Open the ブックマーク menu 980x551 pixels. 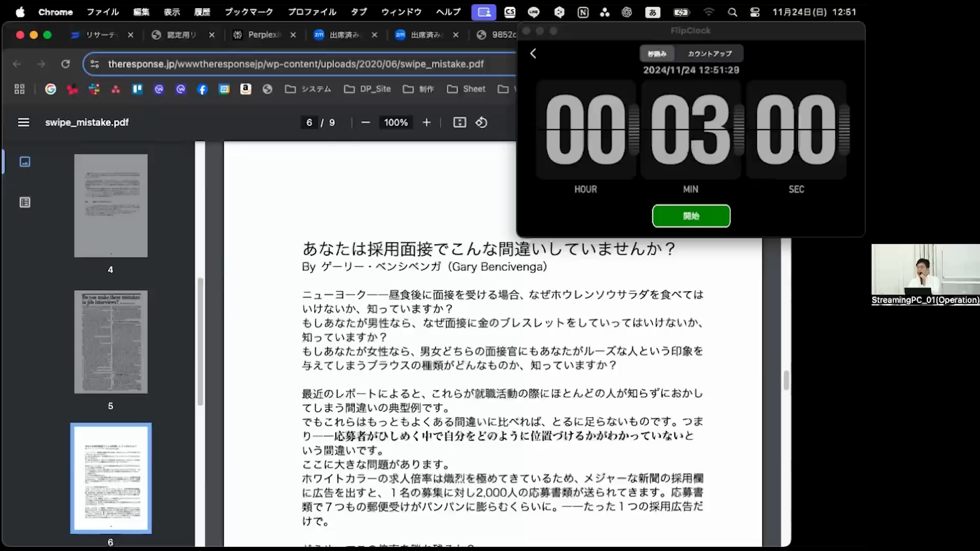[x=249, y=12]
